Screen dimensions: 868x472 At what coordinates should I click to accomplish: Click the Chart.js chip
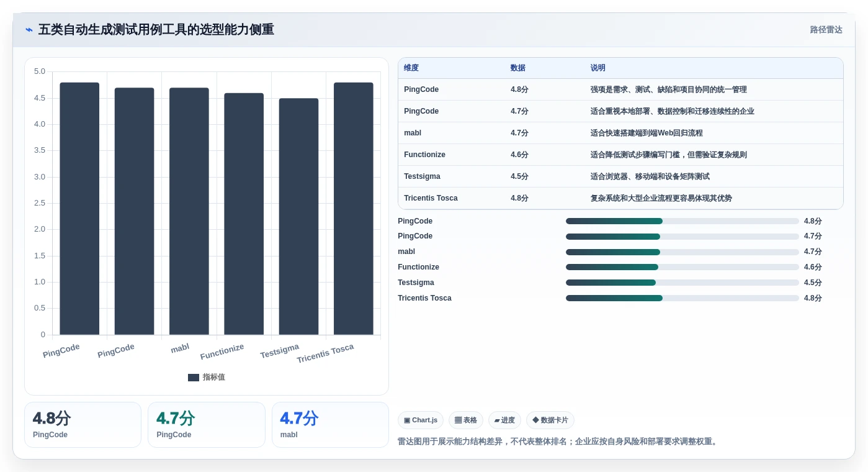pos(421,420)
